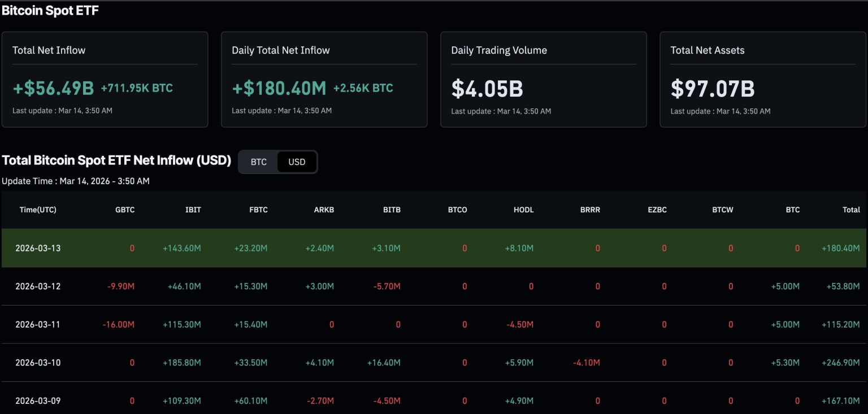Click the Total column header
This screenshot has height=414, width=868.
coord(851,210)
